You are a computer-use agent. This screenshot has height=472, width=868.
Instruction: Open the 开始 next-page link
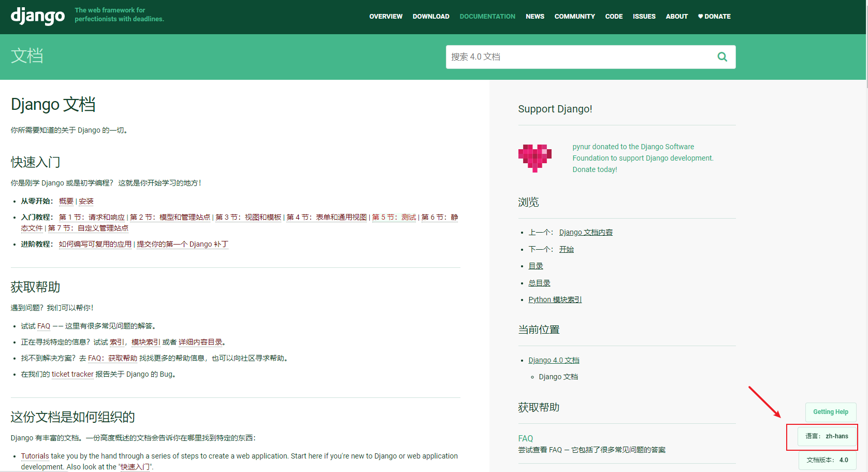tap(567, 250)
